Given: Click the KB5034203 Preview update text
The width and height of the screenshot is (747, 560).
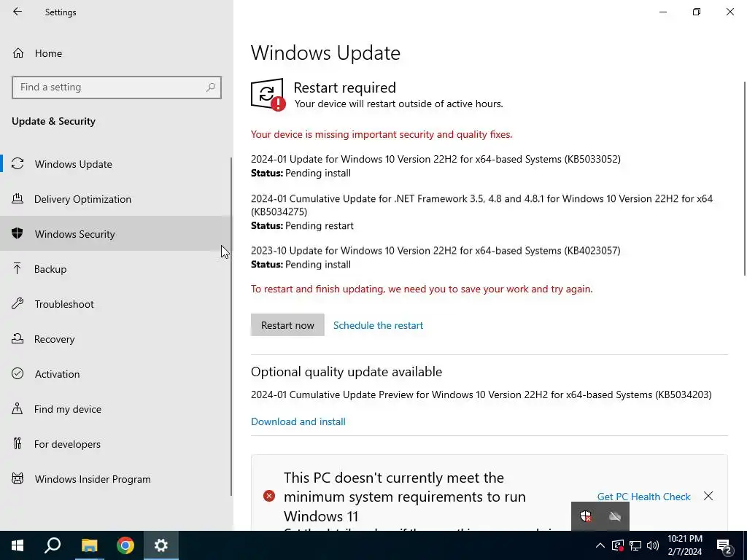Looking at the screenshot, I should pyautogui.click(x=481, y=394).
